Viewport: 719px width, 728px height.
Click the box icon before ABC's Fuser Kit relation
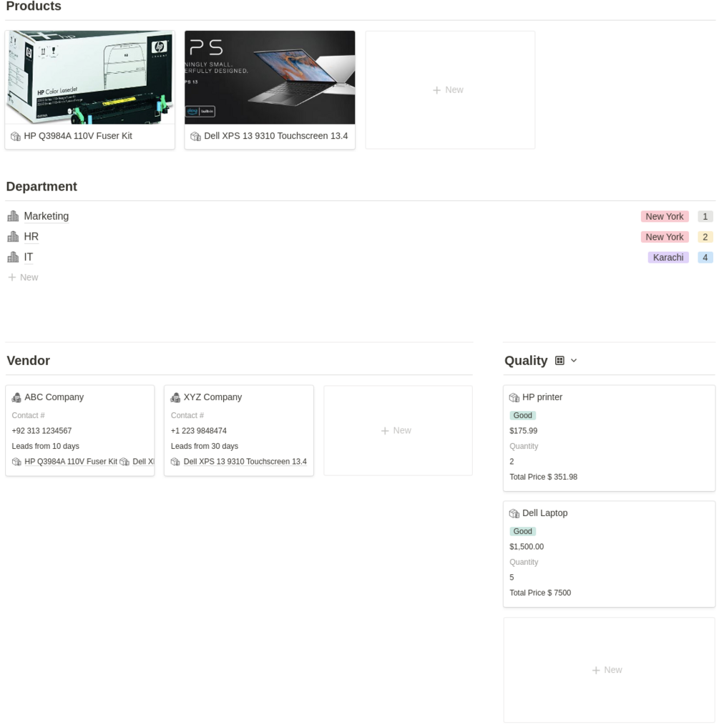(x=16, y=462)
